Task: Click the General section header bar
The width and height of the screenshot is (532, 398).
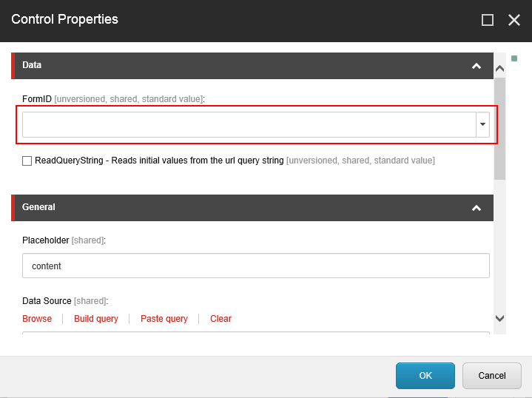Action: (x=252, y=208)
